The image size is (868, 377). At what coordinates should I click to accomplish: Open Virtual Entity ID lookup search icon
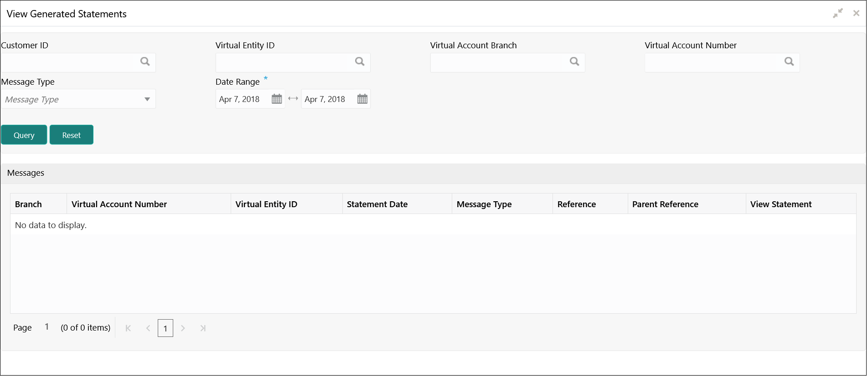point(360,62)
